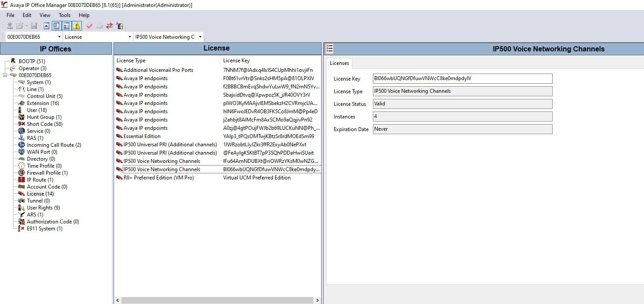The height and width of the screenshot is (304, 644).
Task: Select Voice Networking Channels row with key IFu64AmNDUBXt
Action: coord(218,161)
